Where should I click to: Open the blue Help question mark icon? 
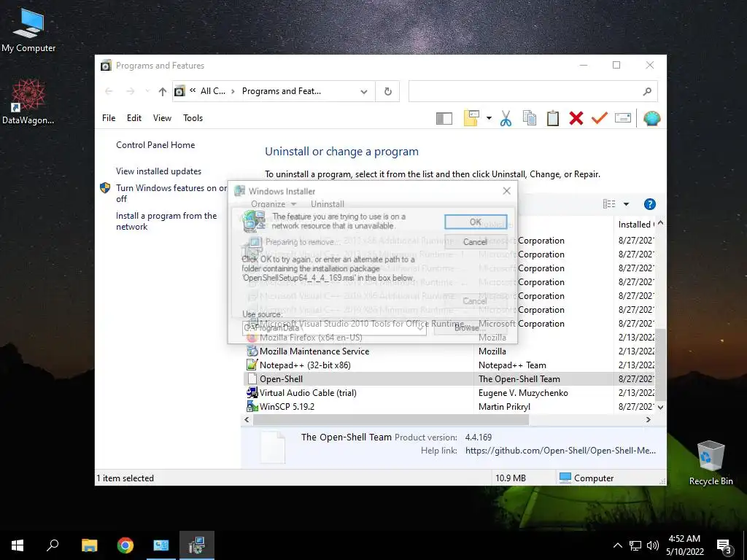tap(650, 204)
